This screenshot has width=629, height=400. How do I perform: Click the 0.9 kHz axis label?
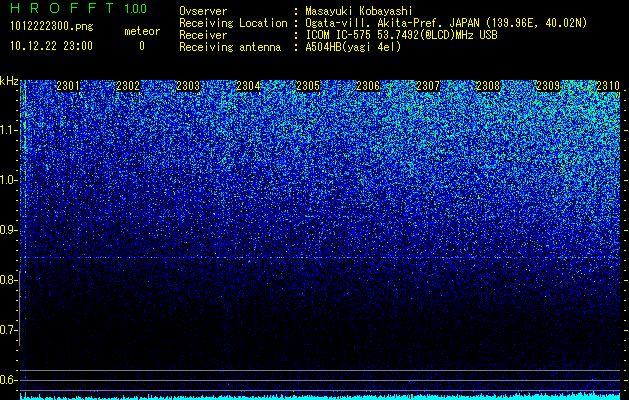(x=9, y=230)
